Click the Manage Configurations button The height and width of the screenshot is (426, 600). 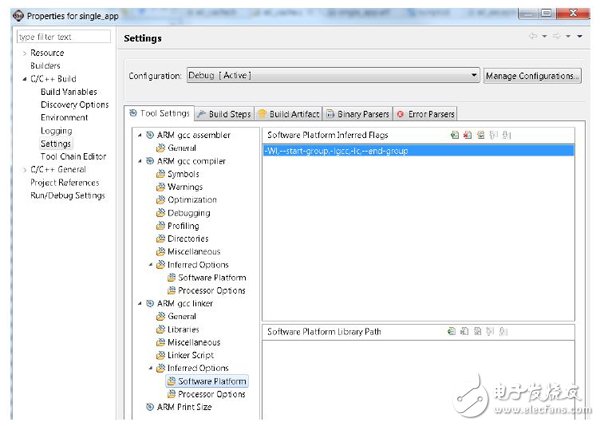pos(531,76)
